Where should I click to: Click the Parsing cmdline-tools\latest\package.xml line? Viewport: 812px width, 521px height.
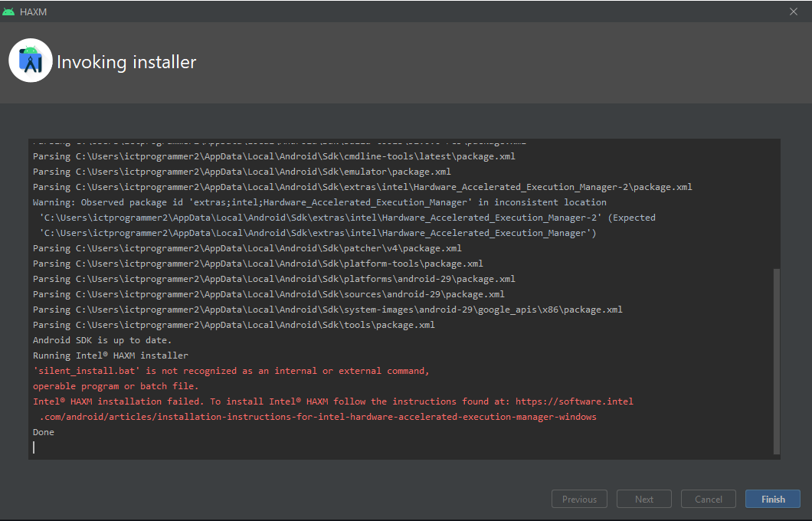pyautogui.click(x=274, y=156)
